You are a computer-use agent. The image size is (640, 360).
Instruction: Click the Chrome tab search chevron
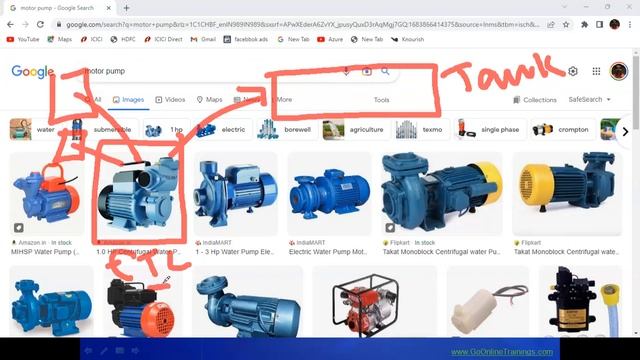(x=564, y=7)
